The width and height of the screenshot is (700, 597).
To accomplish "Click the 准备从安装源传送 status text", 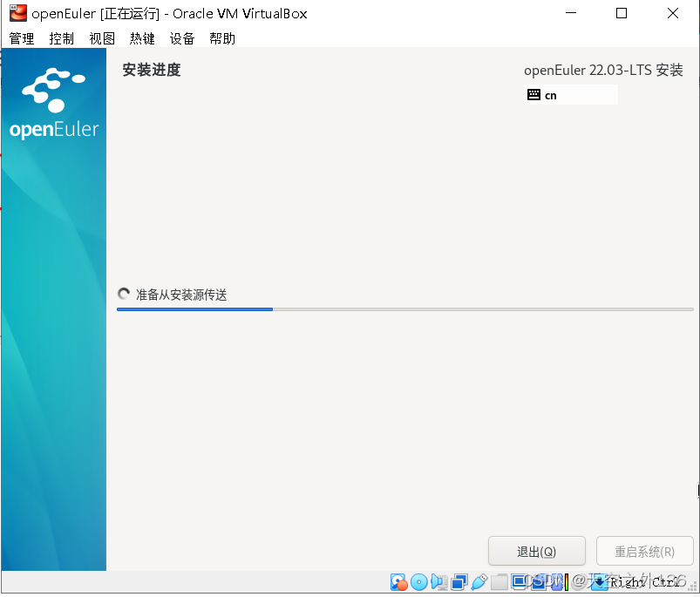I will tap(181, 295).
